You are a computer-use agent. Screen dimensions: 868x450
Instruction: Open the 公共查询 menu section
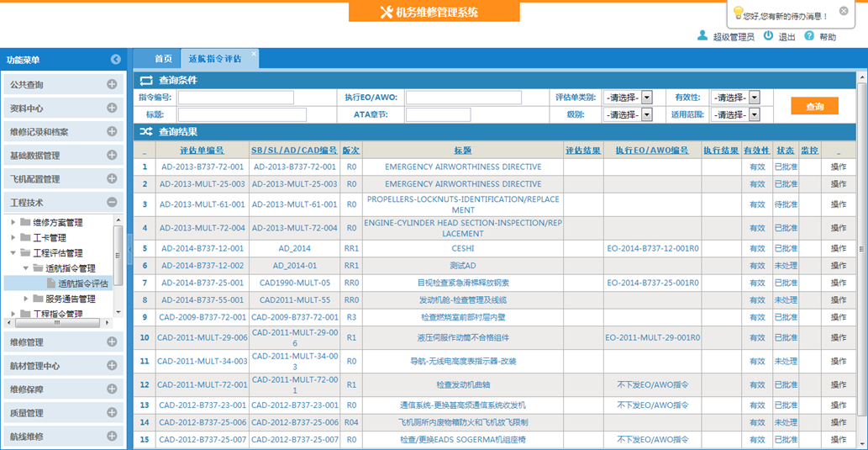click(63, 85)
